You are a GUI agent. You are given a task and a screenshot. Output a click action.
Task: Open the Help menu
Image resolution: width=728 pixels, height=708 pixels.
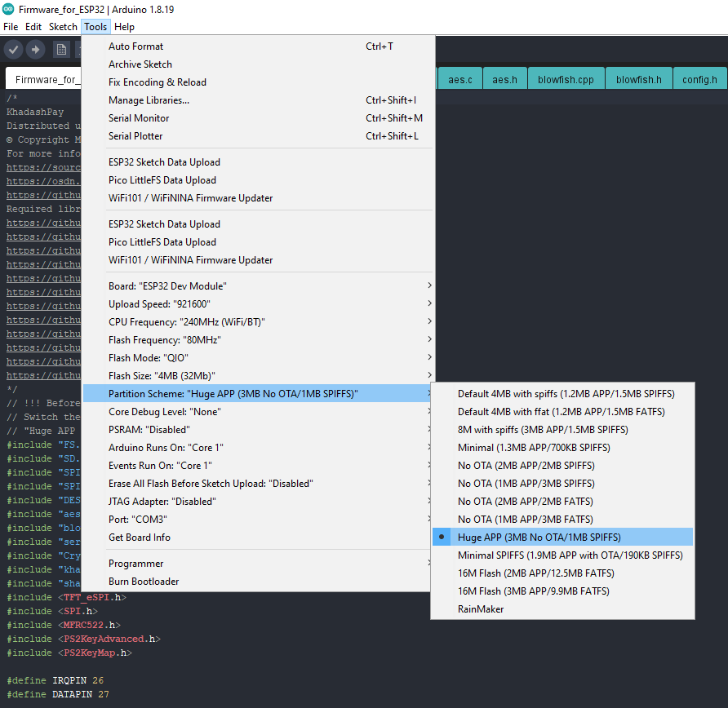click(x=124, y=27)
